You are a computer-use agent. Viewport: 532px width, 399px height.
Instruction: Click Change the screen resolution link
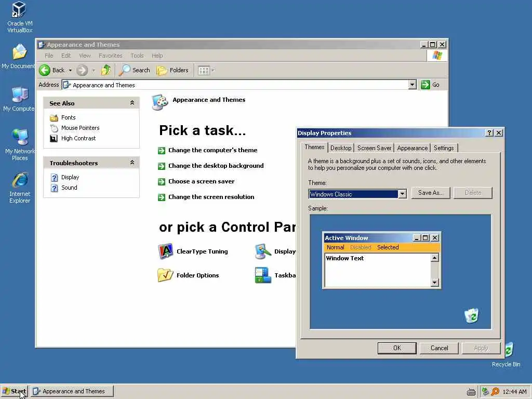pos(211,197)
